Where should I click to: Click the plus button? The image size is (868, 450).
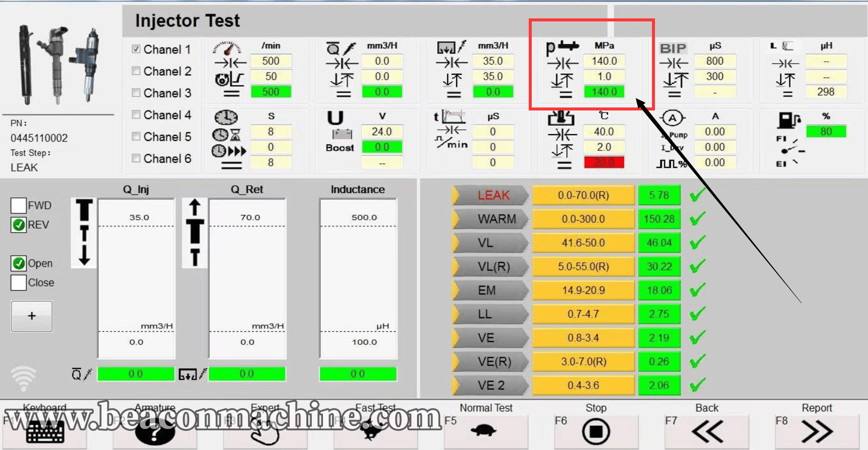32,316
